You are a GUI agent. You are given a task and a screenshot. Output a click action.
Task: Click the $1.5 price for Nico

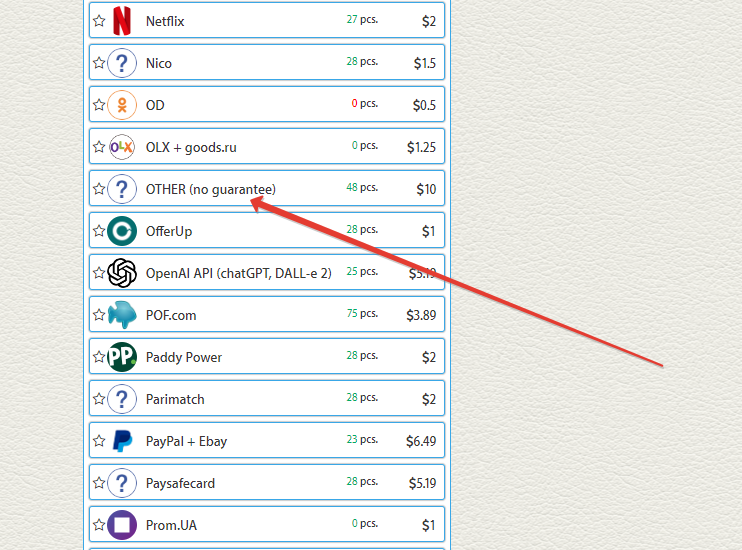424,63
